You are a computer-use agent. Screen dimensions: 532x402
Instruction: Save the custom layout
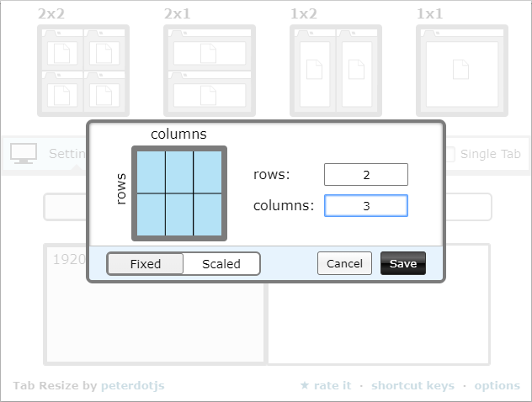tap(403, 263)
